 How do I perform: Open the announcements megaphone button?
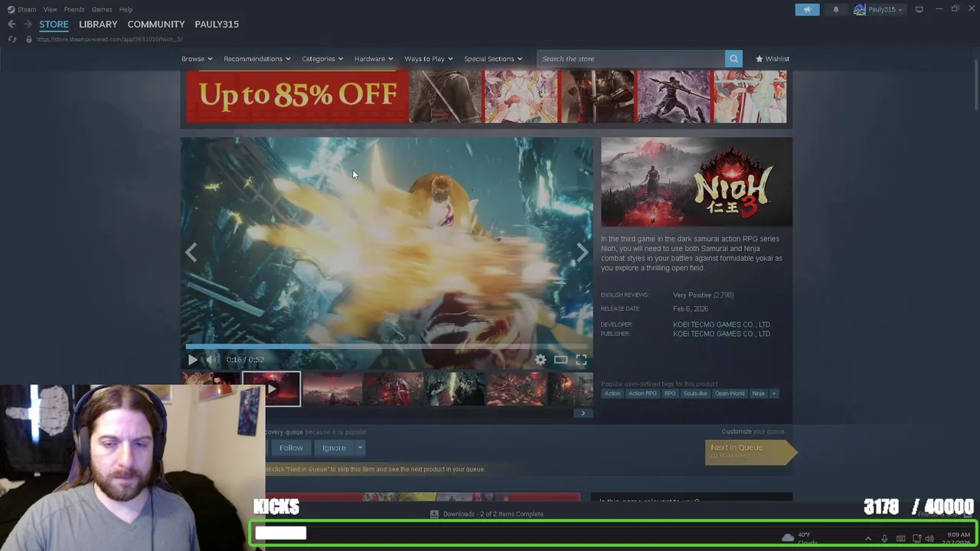tap(807, 9)
